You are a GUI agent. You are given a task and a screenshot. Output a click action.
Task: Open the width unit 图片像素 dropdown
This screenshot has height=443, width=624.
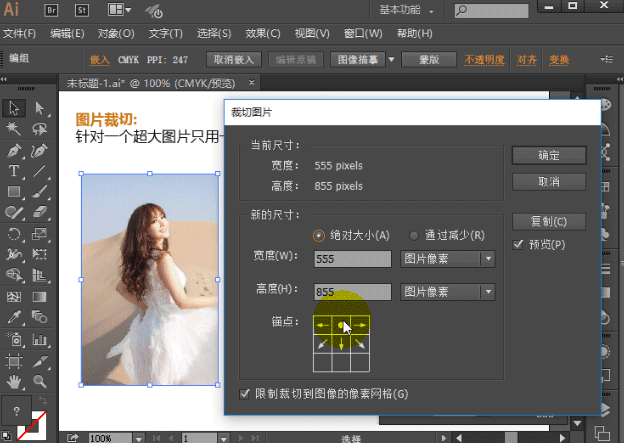point(447,259)
